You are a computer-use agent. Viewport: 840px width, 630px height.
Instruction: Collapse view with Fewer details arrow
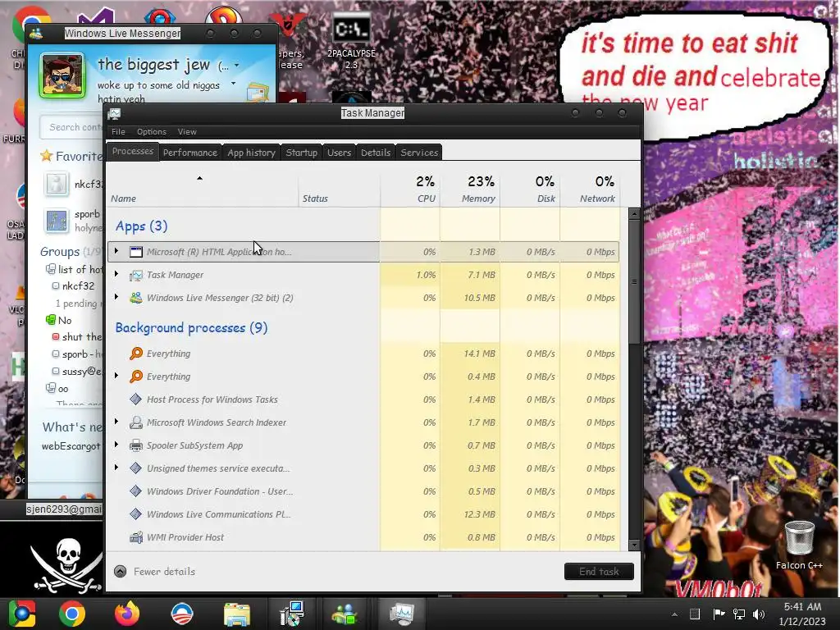pos(121,572)
